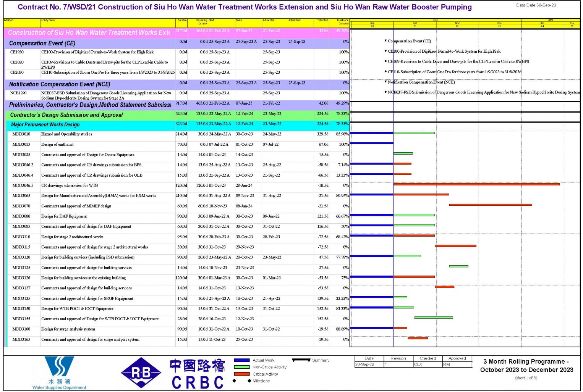
Task: Click the Duration % Complete column header
Action: (x=340, y=23)
